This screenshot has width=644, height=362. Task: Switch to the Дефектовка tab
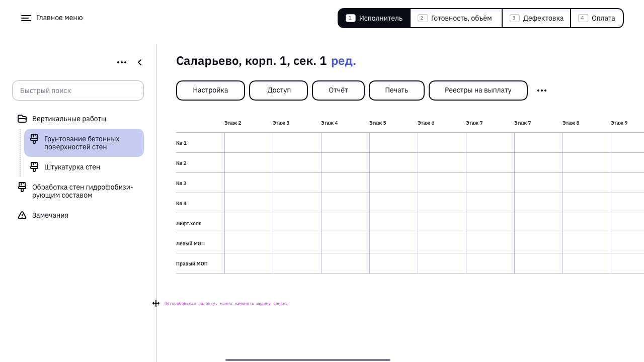pyautogui.click(x=536, y=18)
